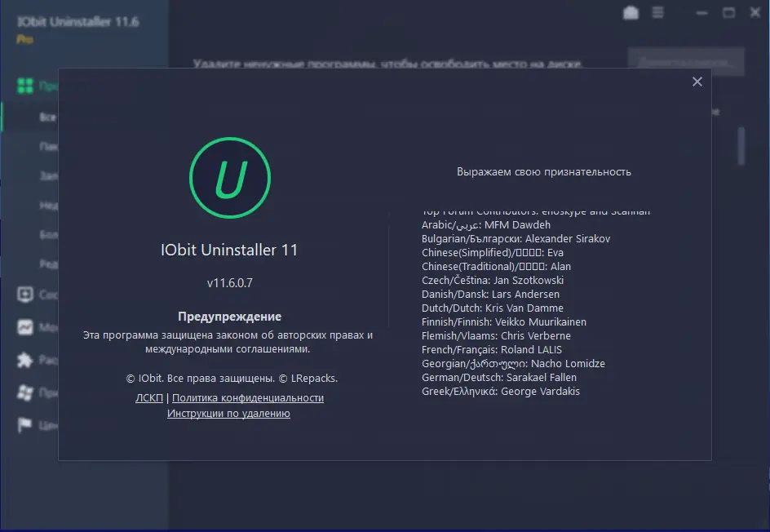Select the Programs grid icon in sidebar
Viewport: 770px width, 532px height.
tap(25, 86)
